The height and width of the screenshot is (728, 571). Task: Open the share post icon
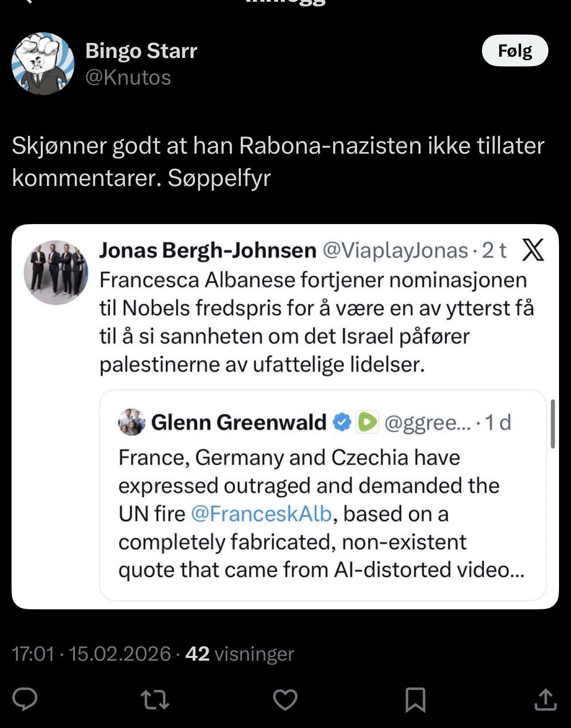tap(545, 700)
